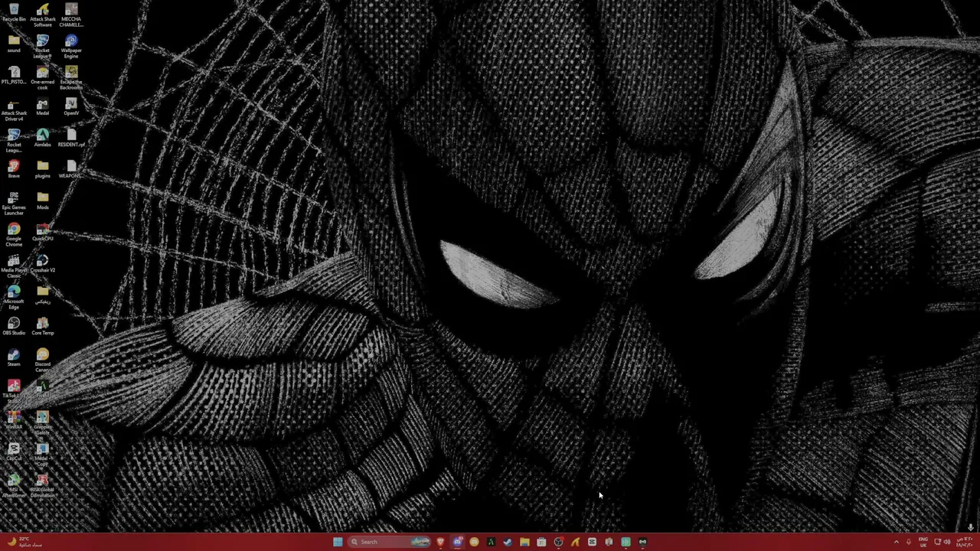Select the WinRAR desktop shortcut
The image size is (980, 551).
pyautogui.click(x=14, y=420)
